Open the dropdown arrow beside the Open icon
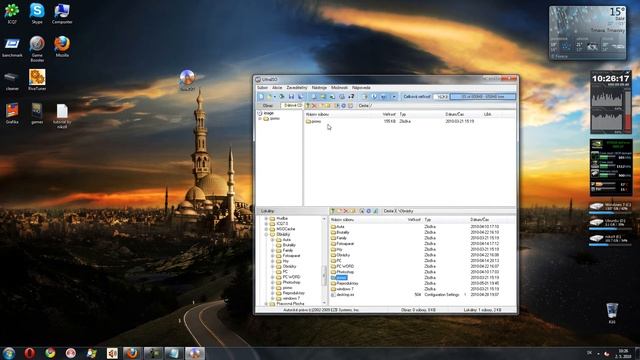Image resolution: width=640 pixels, height=360 pixels. (275, 97)
